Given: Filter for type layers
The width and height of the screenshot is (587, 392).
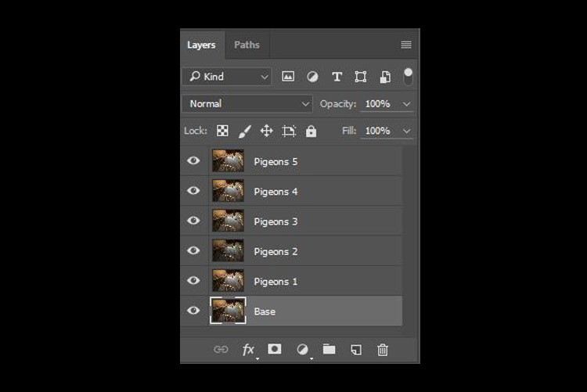Looking at the screenshot, I should (337, 77).
